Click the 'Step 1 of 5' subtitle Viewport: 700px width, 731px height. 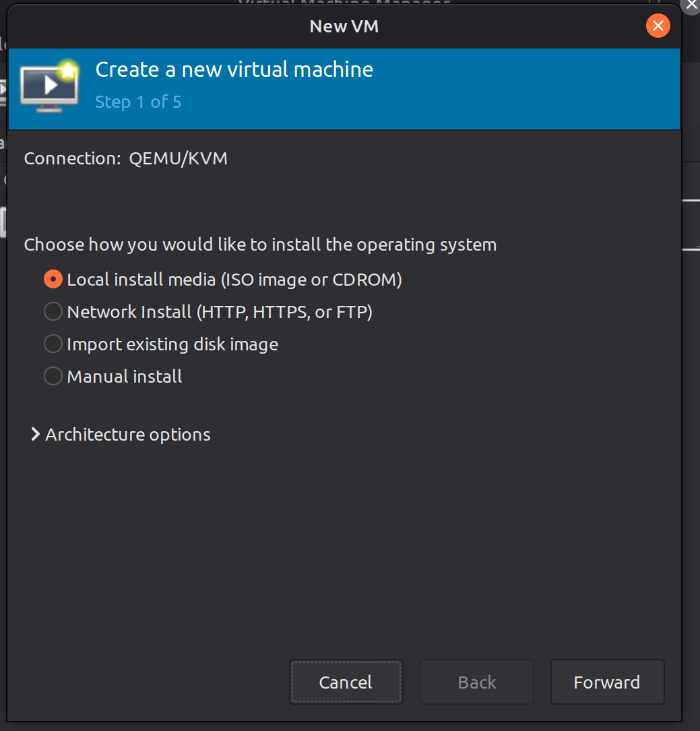point(138,102)
